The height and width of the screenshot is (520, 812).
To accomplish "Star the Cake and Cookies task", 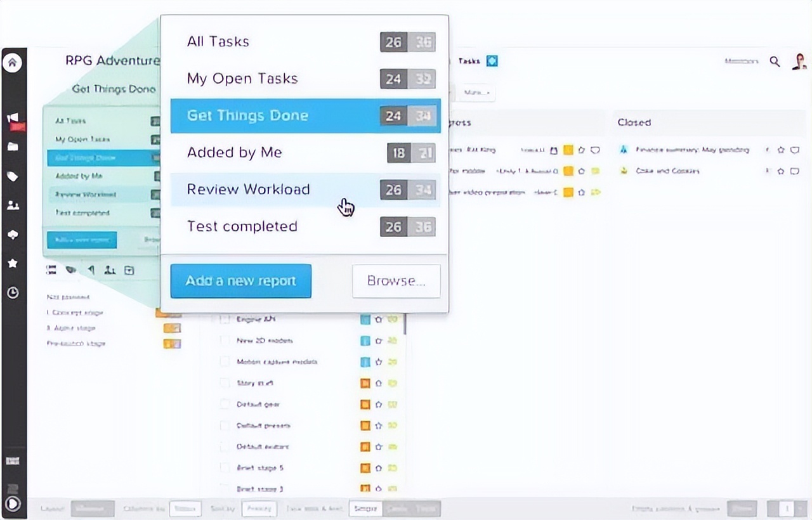I will (x=781, y=171).
